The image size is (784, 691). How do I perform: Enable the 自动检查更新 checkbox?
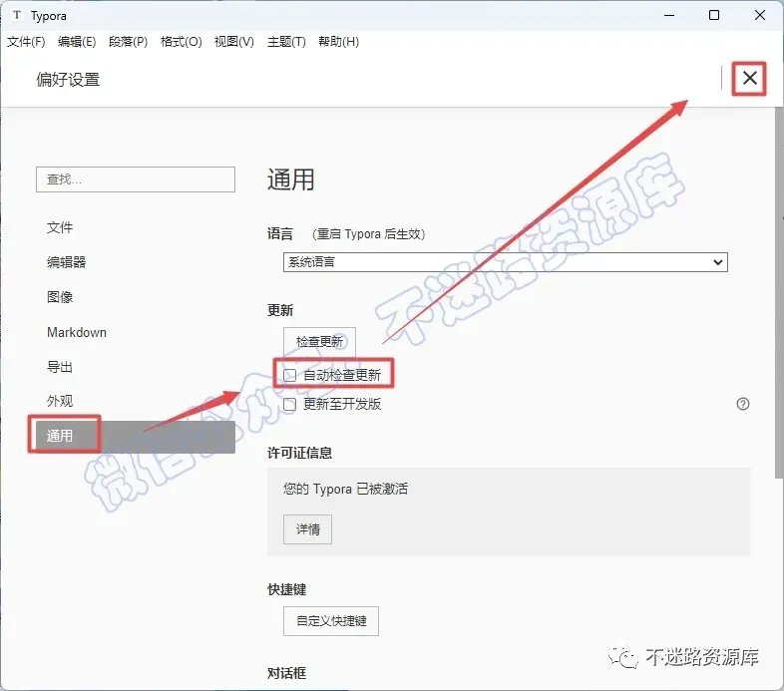290,375
